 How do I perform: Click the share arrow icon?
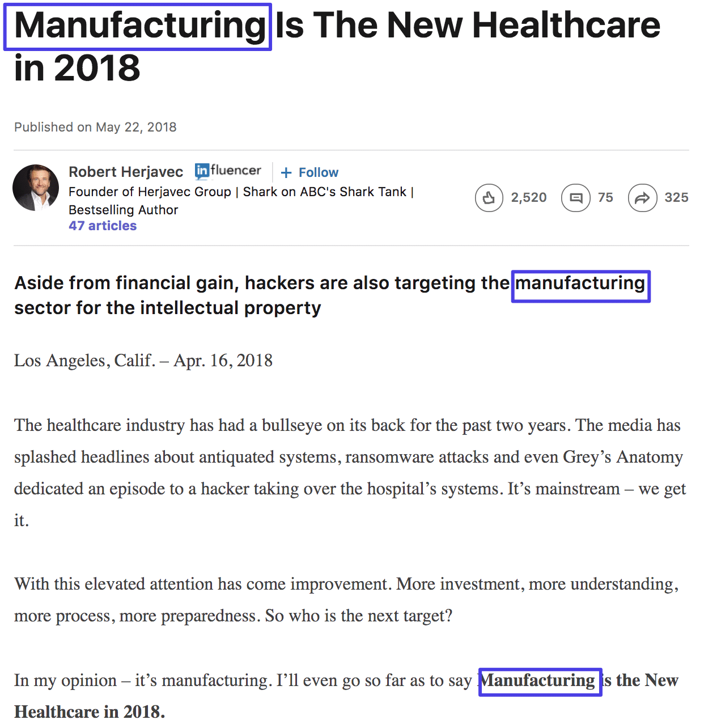(642, 198)
